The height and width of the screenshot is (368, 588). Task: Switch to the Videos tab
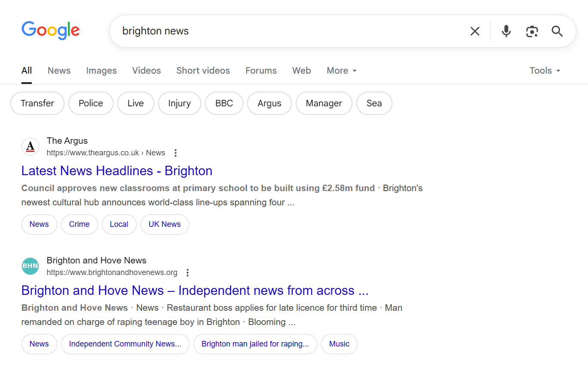point(147,71)
